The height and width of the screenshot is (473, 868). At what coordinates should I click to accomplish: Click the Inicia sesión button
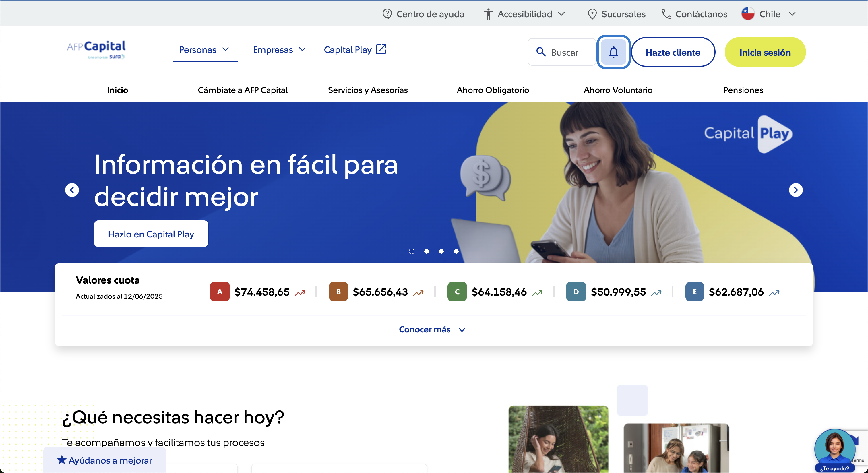tap(765, 52)
